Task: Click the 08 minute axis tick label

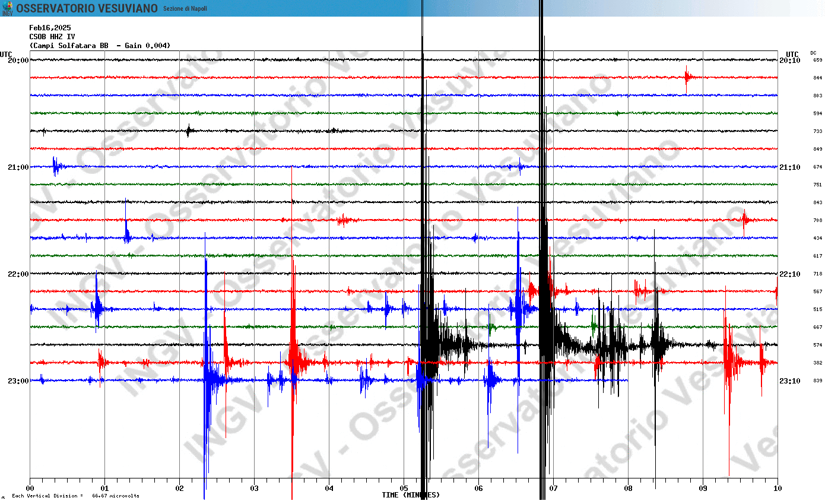Action: (x=629, y=489)
